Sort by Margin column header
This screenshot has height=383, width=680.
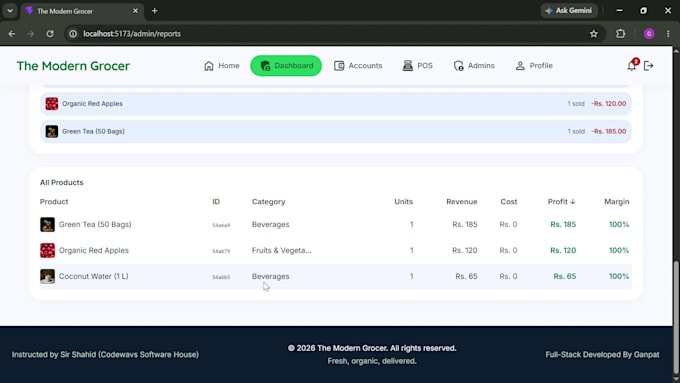coord(617,202)
